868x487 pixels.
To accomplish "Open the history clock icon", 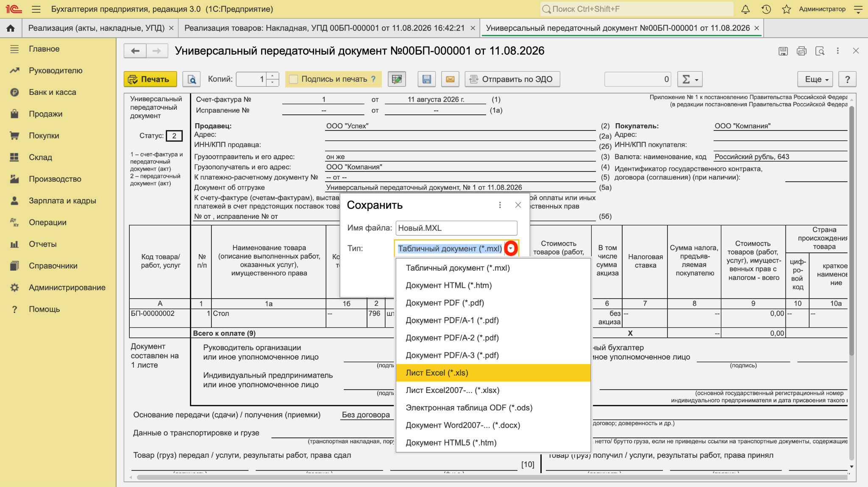I will tap(766, 9).
